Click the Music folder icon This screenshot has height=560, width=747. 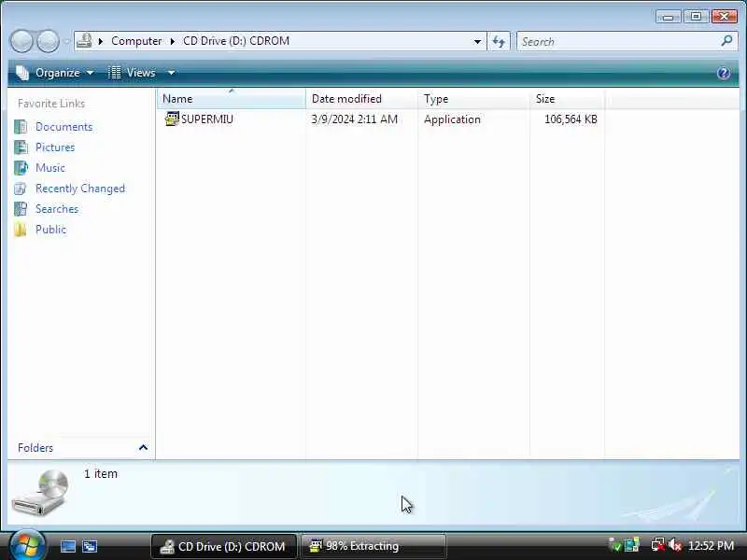pyautogui.click(x=21, y=168)
